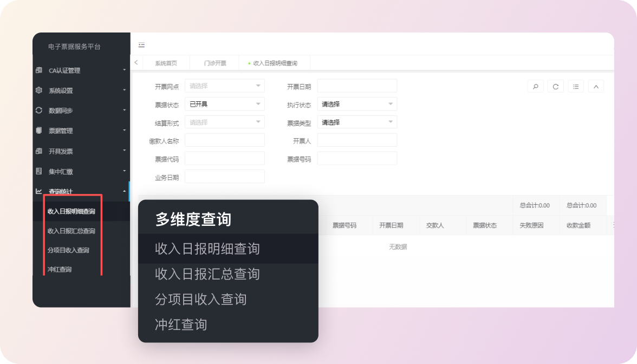
Task: Click the 开票日期 date field
Action: pos(357,86)
